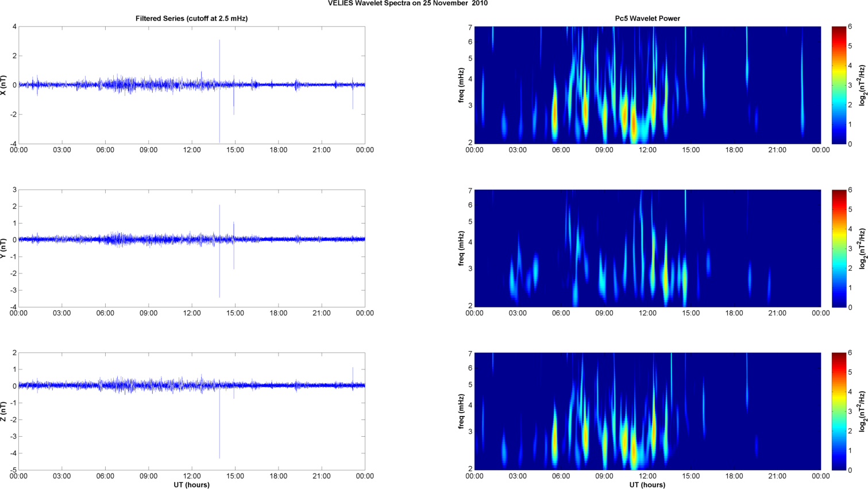Click "UT (hours)" under the Z filtered series
The image size is (868, 489).
(192, 485)
